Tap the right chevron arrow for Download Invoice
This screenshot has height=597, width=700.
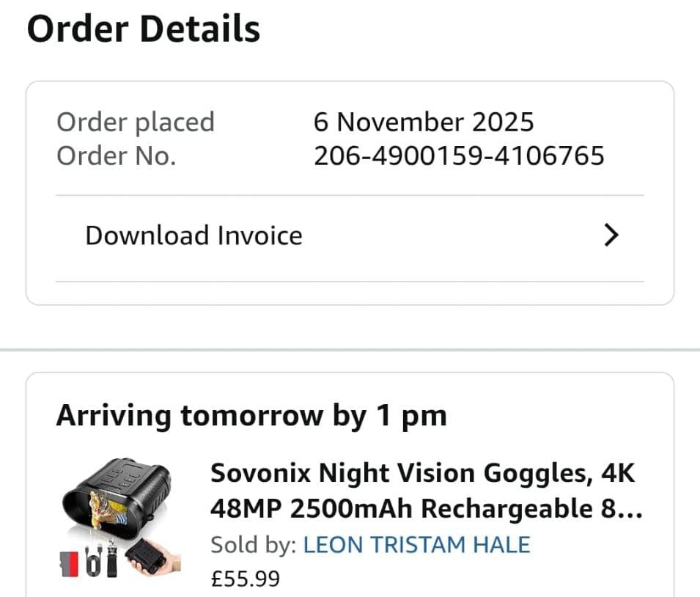tap(611, 235)
